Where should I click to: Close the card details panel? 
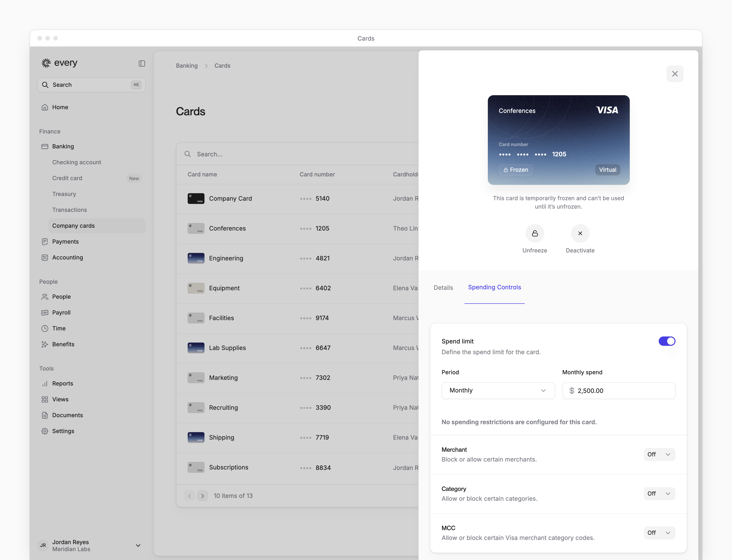pos(675,74)
